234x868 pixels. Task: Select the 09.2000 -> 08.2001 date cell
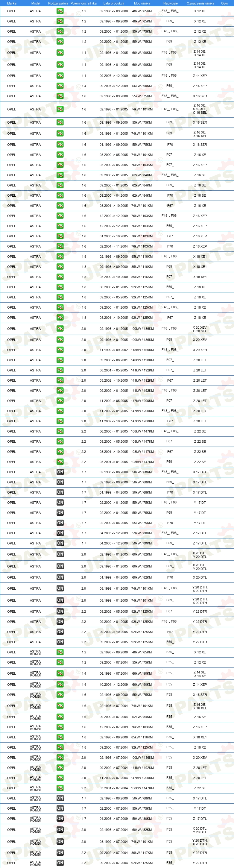click(x=113, y=360)
